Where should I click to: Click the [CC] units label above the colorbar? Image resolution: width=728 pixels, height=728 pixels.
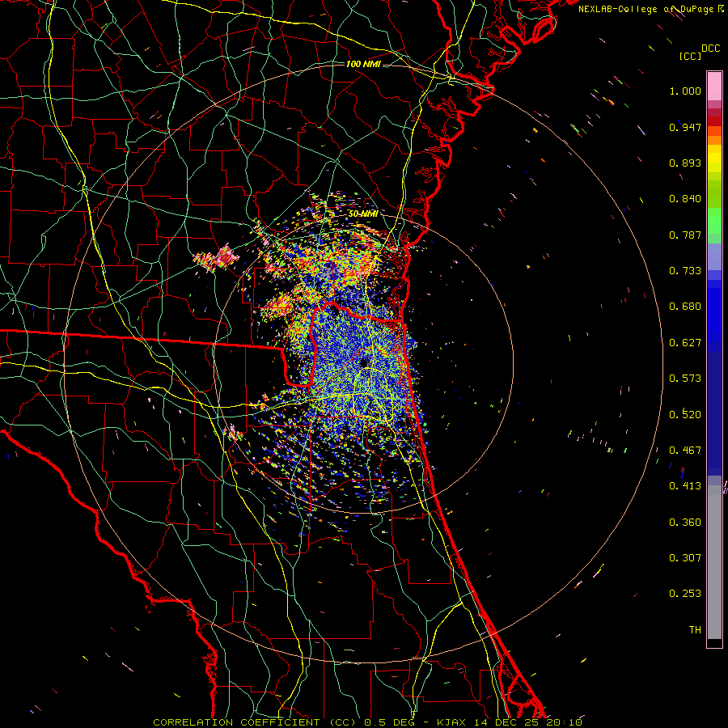(690, 56)
